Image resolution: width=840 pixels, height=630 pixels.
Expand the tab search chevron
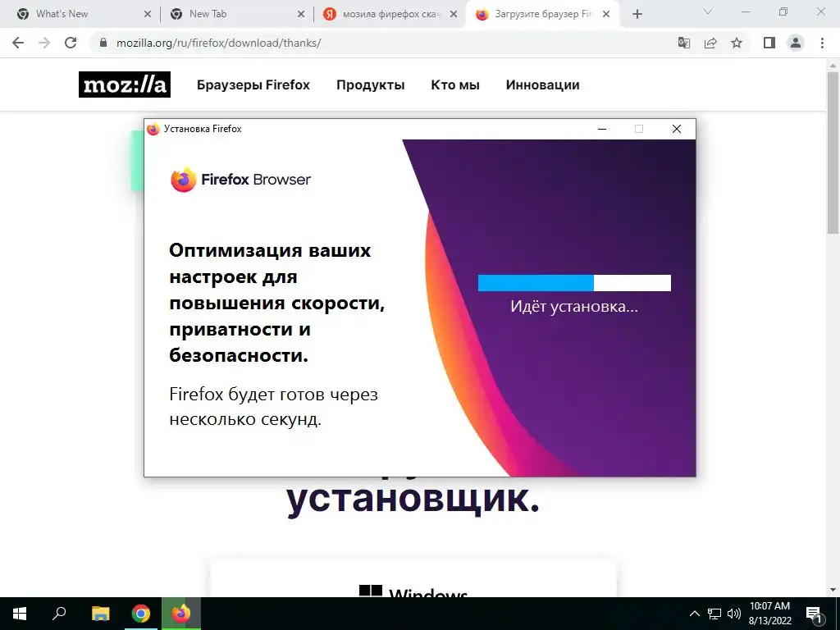pos(708,11)
